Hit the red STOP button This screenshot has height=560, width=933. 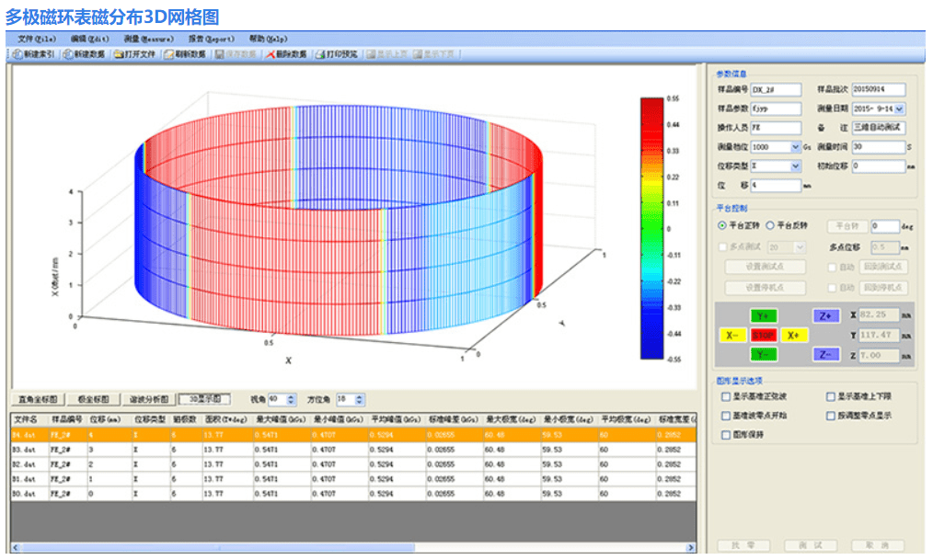[x=763, y=336]
